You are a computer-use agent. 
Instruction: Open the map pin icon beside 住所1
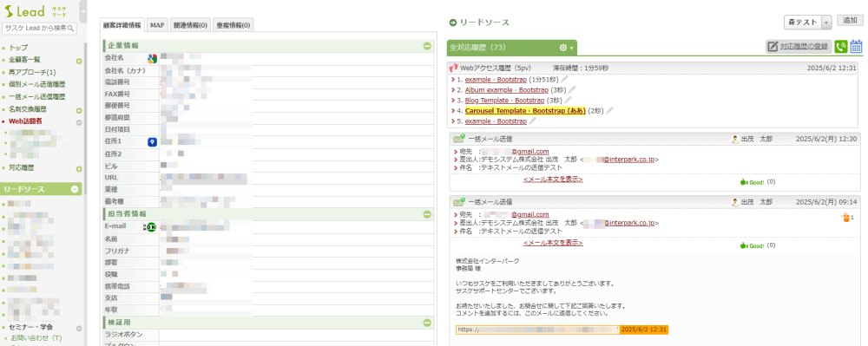(x=152, y=142)
